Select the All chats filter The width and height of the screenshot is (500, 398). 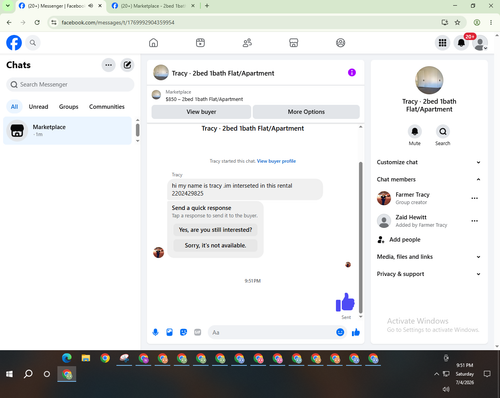pyautogui.click(x=14, y=107)
